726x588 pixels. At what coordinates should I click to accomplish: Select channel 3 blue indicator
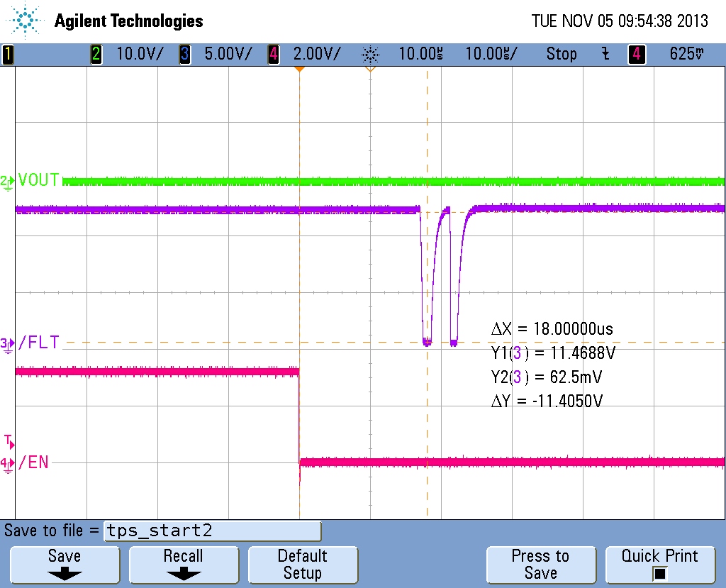(x=184, y=54)
